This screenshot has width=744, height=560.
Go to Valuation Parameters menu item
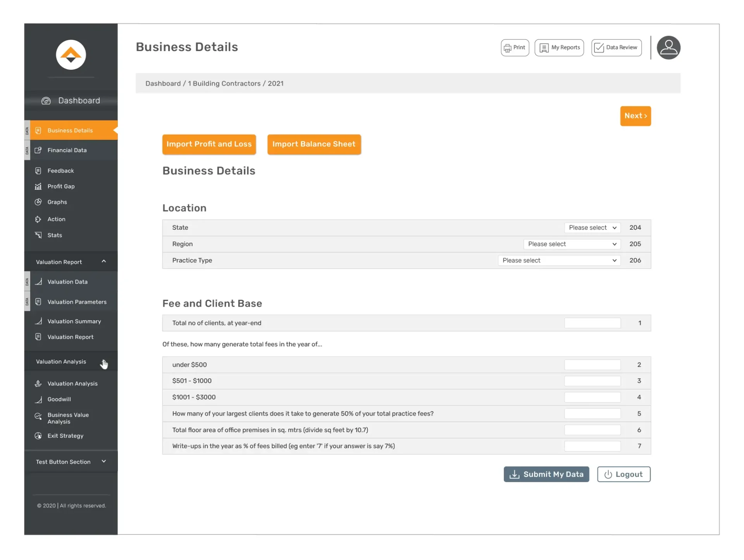click(x=77, y=302)
